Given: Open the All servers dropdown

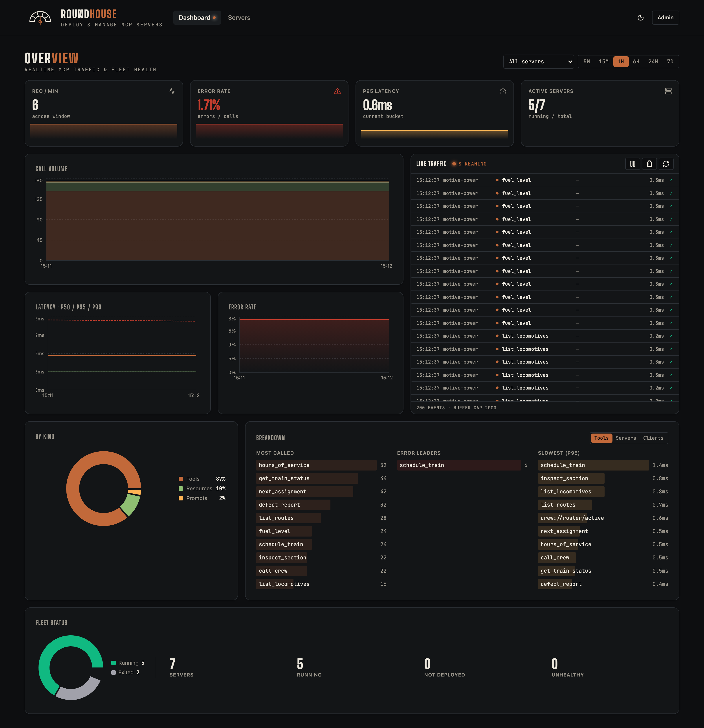Looking at the screenshot, I should coord(538,62).
